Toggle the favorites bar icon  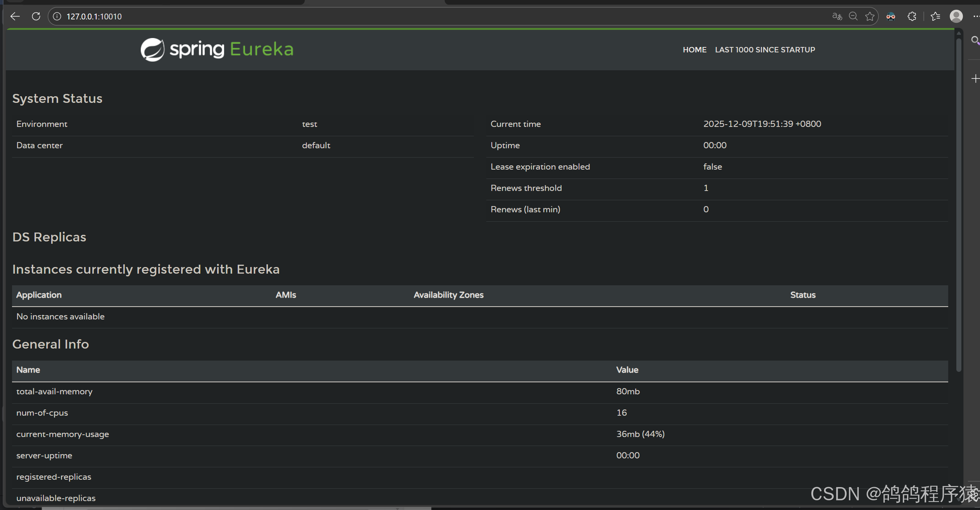point(935,16)
